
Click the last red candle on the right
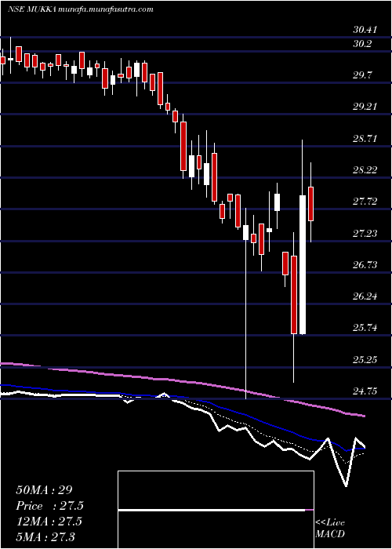(x=310, y=204)
